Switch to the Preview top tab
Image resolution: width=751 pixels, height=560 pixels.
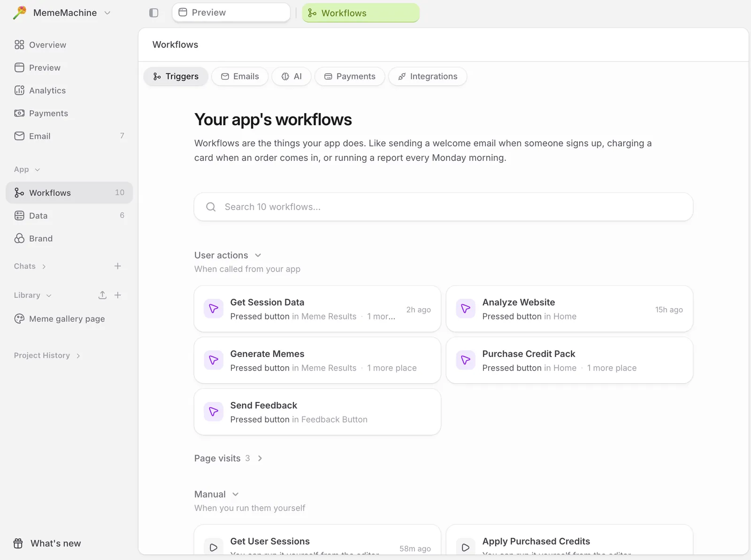coord(231,13)
